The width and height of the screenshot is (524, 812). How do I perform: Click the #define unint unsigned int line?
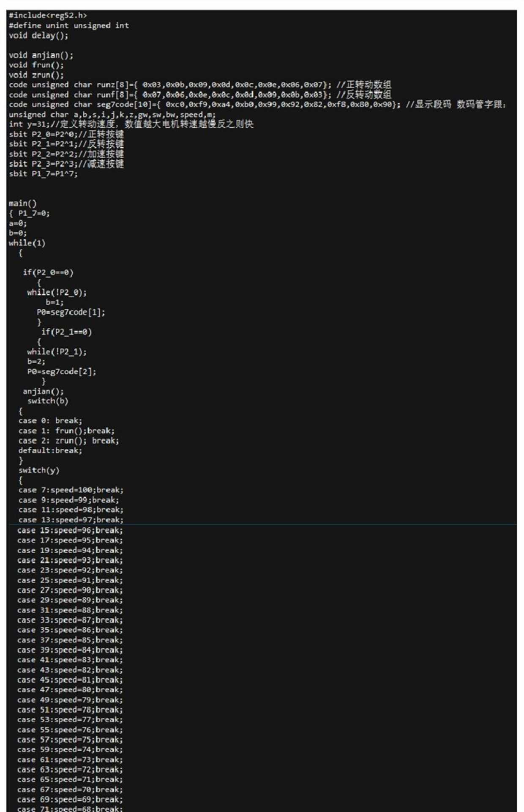(x=69, y=25)
